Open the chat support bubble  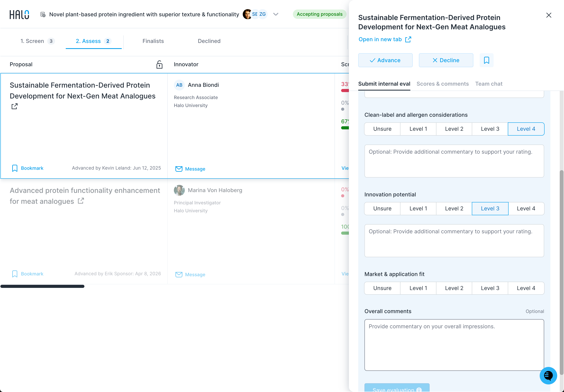click(548, 375)
